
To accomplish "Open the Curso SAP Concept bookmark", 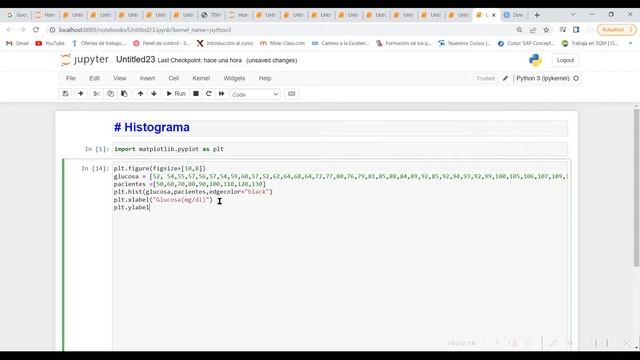I will tap(526, 43).
